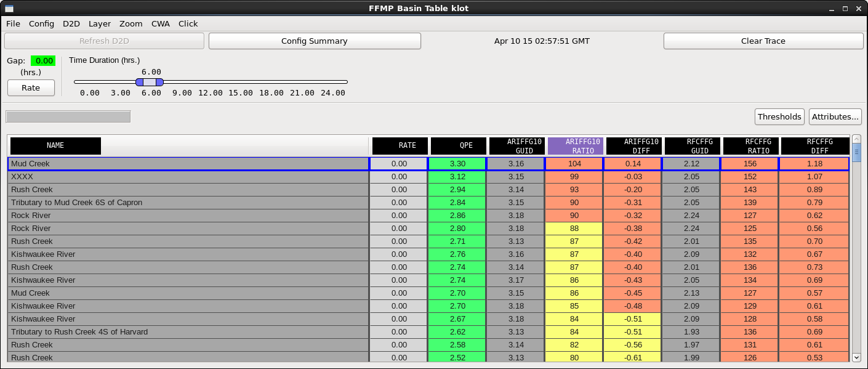Image resolution: width=868 pixels, height=369 pixels.
Task: Click the RFCFFG diff value 1.18
Action: click(814, 164)
